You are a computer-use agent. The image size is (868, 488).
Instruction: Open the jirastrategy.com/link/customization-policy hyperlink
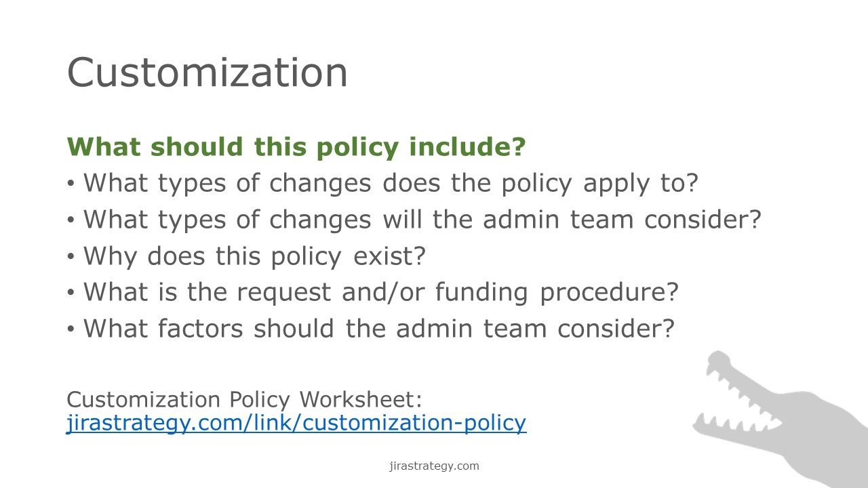pos(296,423)
